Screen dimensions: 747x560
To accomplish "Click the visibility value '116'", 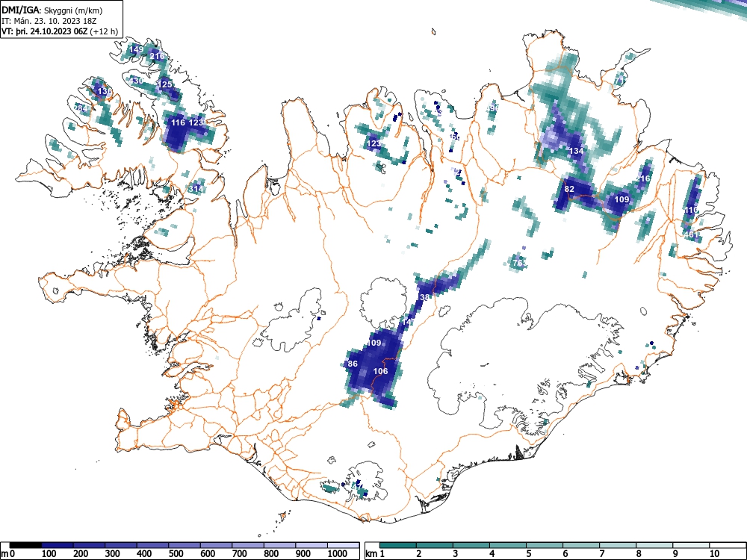I will pos(179,122).
